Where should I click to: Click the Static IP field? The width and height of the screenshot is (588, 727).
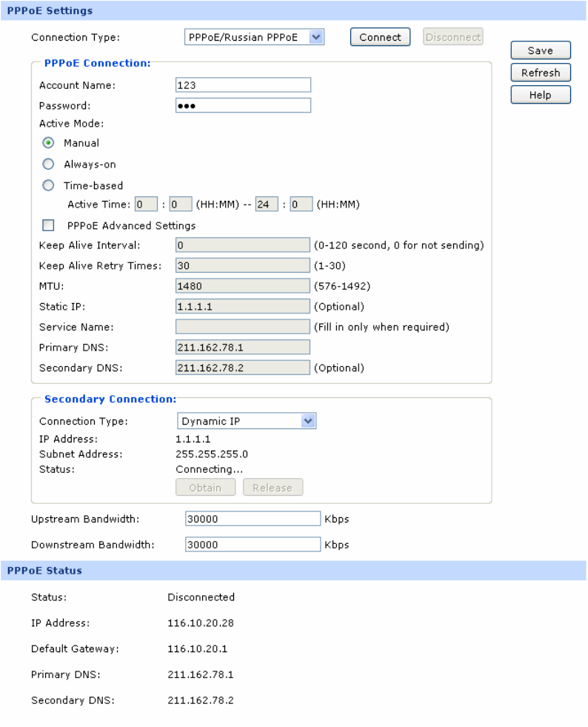coord(243,306)
